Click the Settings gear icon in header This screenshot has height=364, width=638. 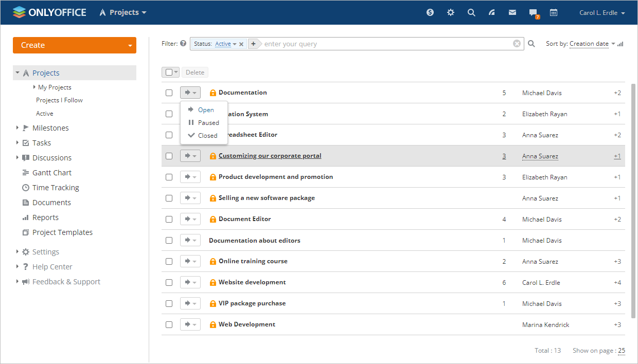pos(450,12)
